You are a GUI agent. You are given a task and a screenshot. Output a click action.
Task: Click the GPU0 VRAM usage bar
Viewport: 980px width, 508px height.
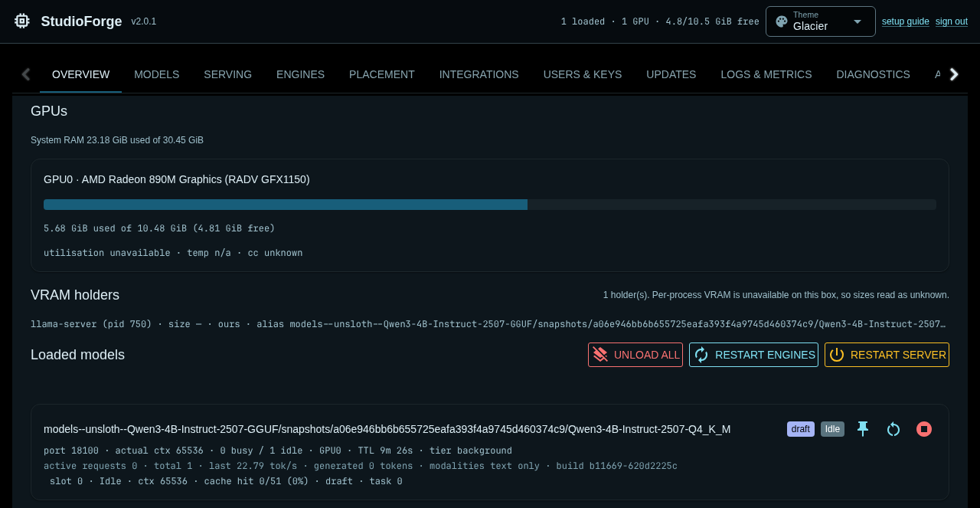point(490,205)
